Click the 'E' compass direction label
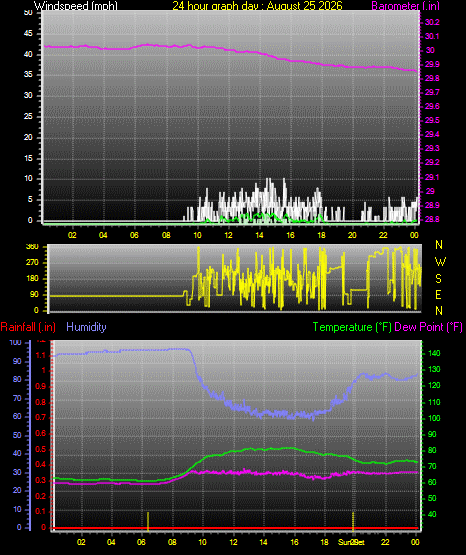Viewport: 466px width, 555px height. [x=438, y=294]
